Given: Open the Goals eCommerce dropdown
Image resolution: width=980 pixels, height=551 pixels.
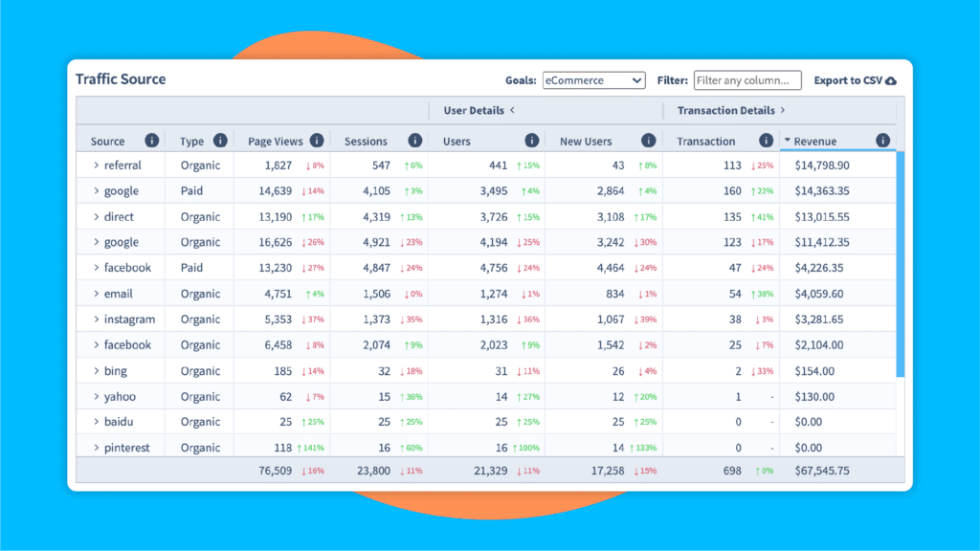Looking at the screenshot, I should 593,80.
